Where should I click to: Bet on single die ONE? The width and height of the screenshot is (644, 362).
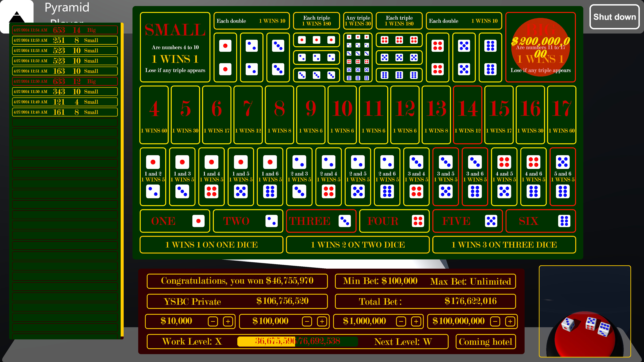(x=175, y=221)
